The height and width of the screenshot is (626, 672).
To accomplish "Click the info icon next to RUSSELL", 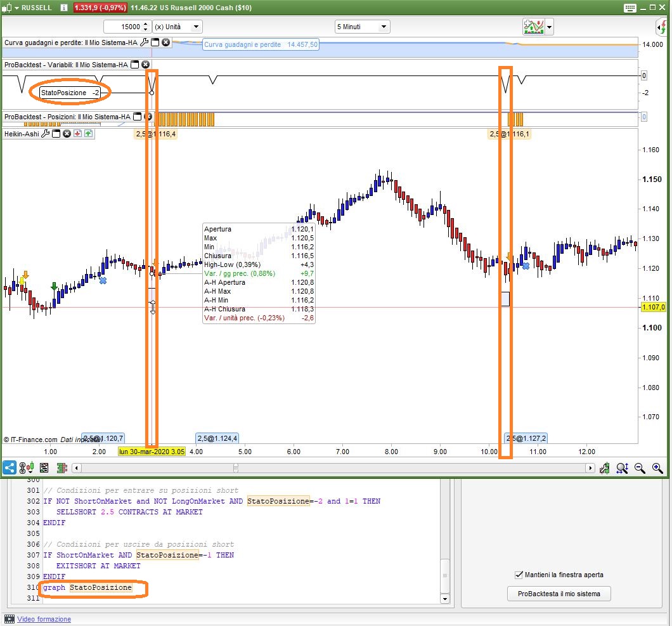I will [x=65, y=8].
